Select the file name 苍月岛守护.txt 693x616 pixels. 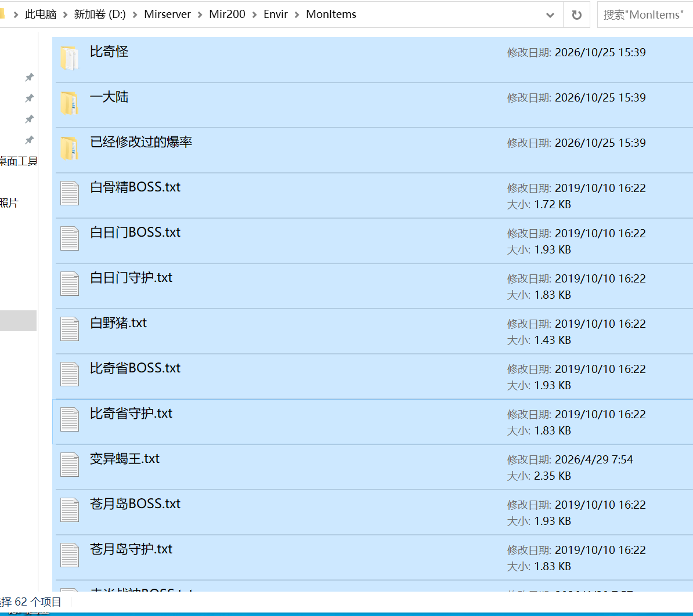[131, 549]
